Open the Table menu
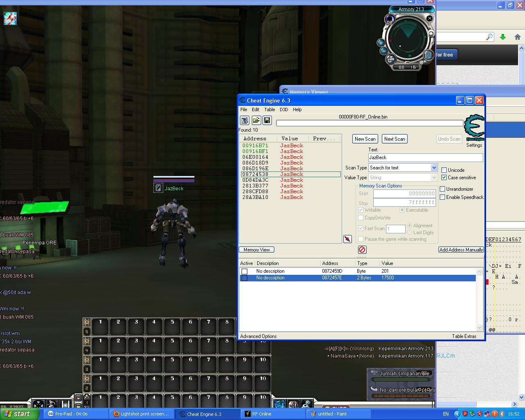525x420 pixels. (x=269, y=110)
